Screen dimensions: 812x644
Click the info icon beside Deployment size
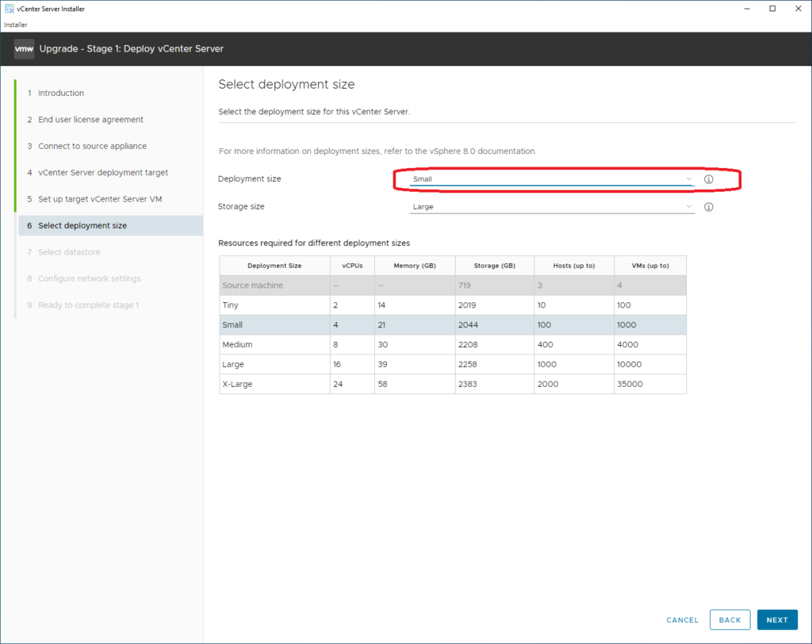(709, 179)
